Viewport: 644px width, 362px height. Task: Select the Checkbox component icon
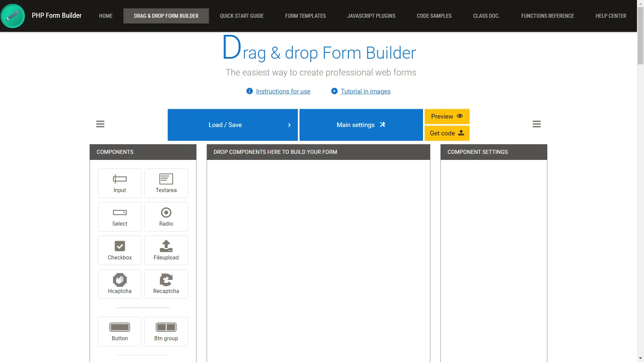[119, 250]
